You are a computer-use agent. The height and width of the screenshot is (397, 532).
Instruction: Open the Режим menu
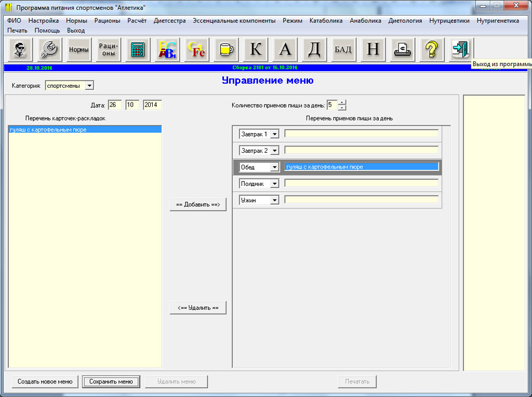click(x=292, y=21)
